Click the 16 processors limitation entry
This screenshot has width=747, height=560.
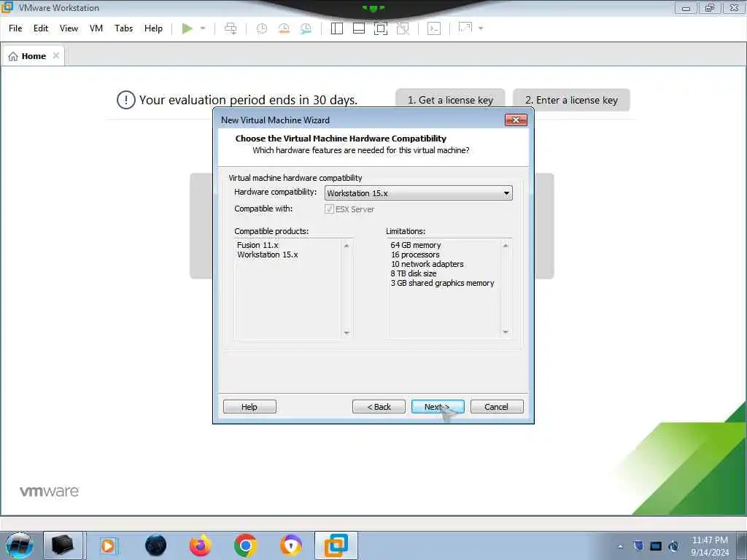point(415,254)
